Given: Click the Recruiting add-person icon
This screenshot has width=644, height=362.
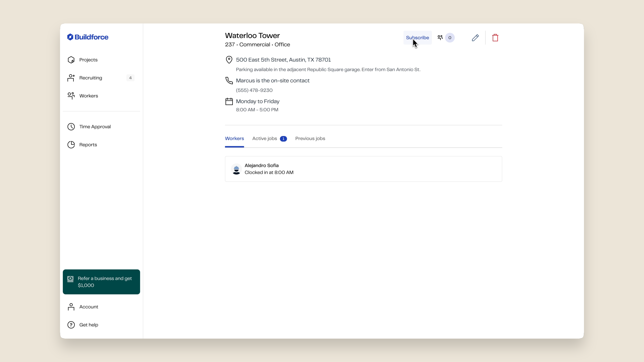Looking at the screenshot, I should [71, 78].
